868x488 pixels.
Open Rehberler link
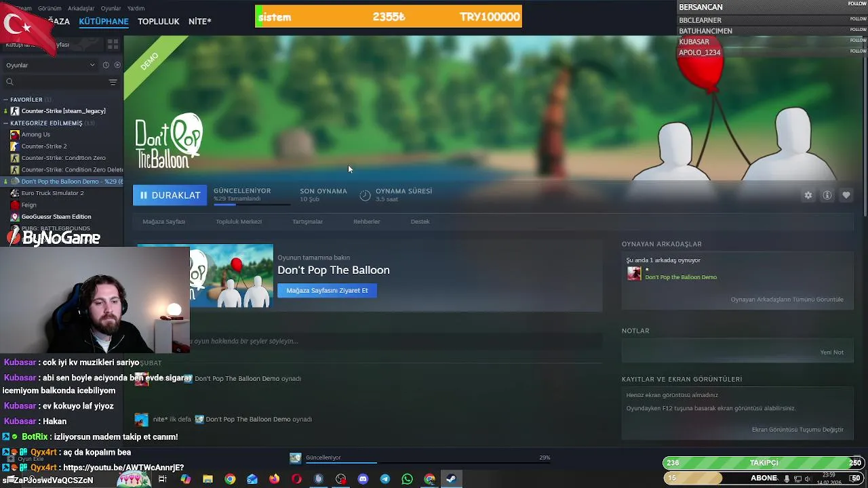click(366, 222)
